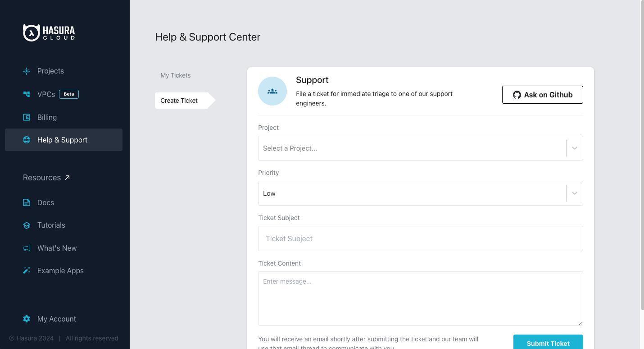The image size is (644, 349).
Task: Select the Help & Support lifebuoy icon
Action: [x=26, y=140]
